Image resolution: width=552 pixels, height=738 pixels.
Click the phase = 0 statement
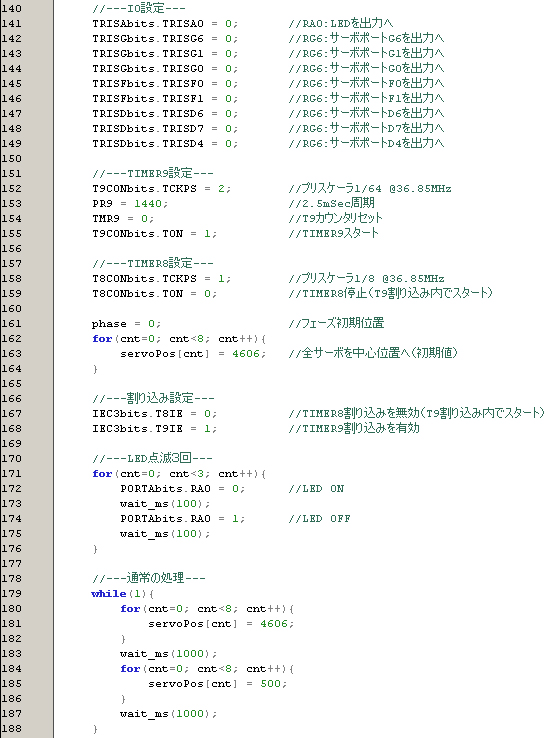126,323
